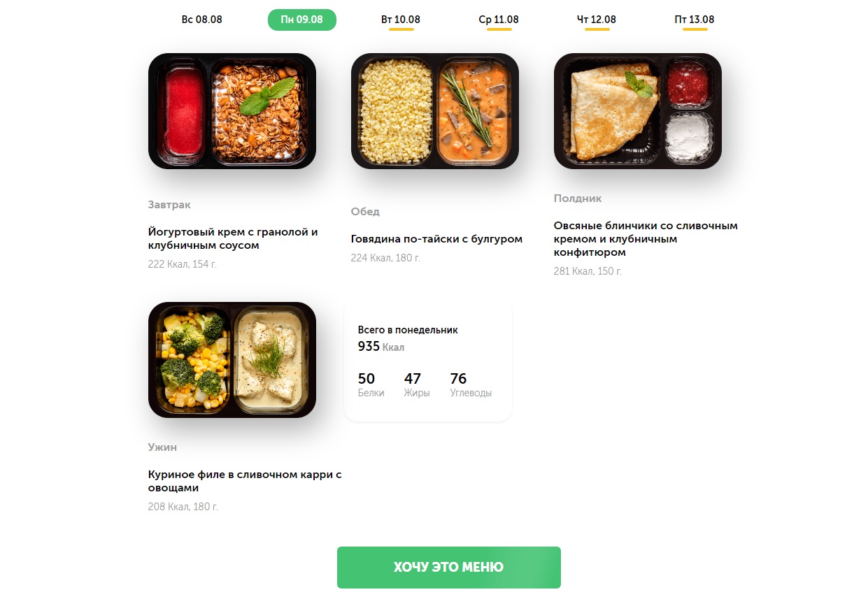The image size is (868, 592).
Task: Open the Чт 12.08 menu day
Action: (597, 20)
